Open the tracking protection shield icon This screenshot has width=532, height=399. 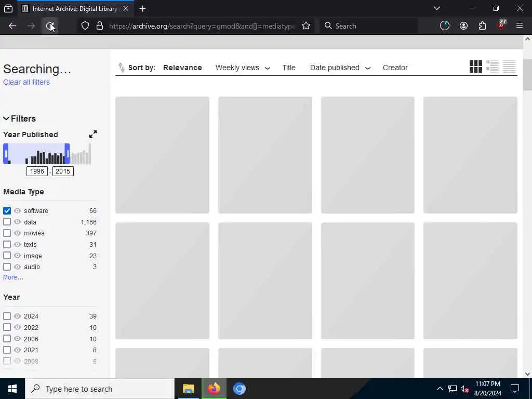click(85, 26)
